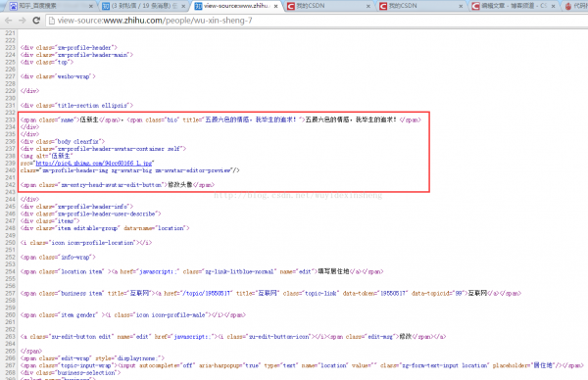This screenshot has width=588, height=380.
Task: Click the browser forward arrow
Action: [23, 21]
